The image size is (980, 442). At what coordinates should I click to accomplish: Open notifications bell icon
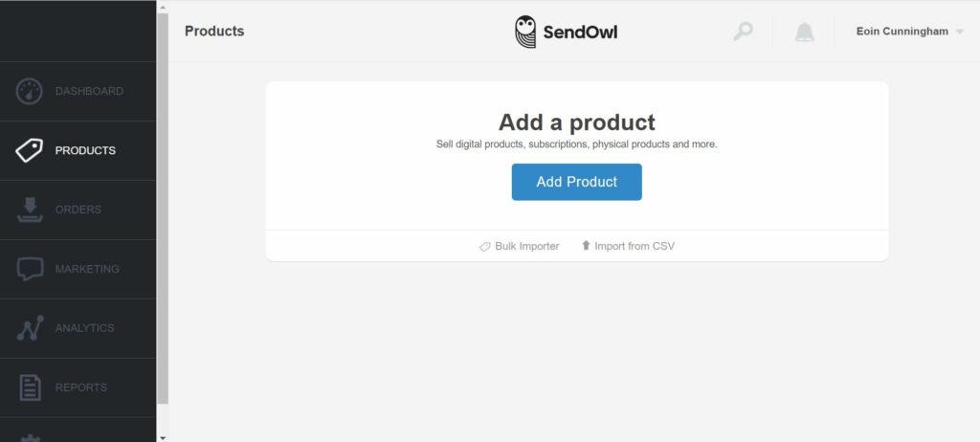[804, 32]
